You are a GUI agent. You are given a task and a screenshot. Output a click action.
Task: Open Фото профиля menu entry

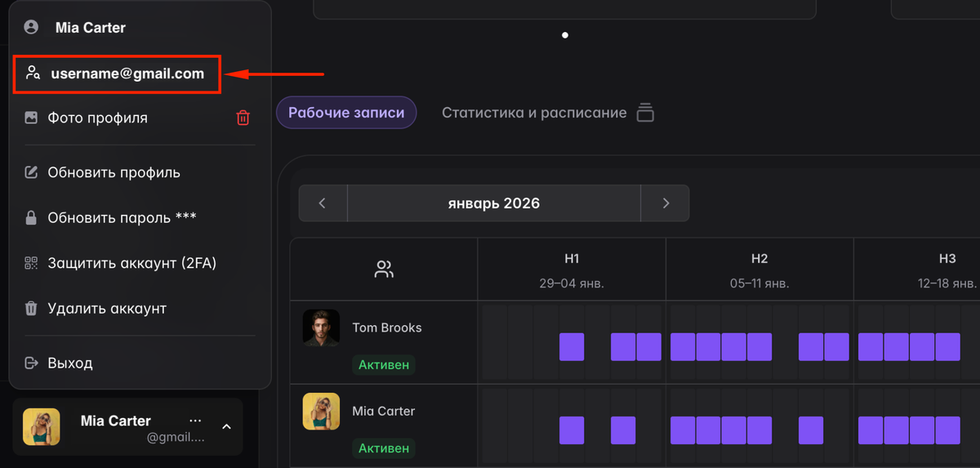tap(97, 118)
